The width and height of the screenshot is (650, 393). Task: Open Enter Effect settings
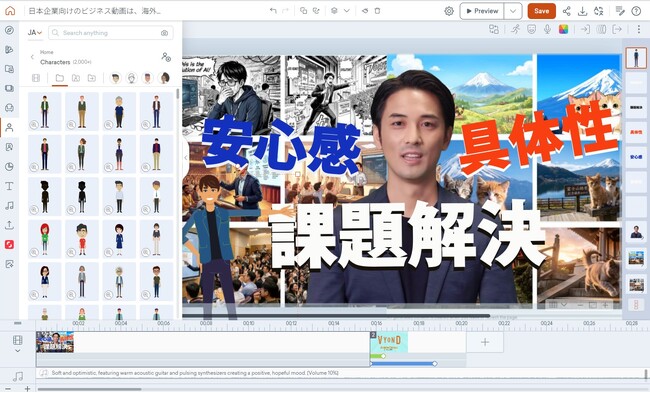click(585, 29)
